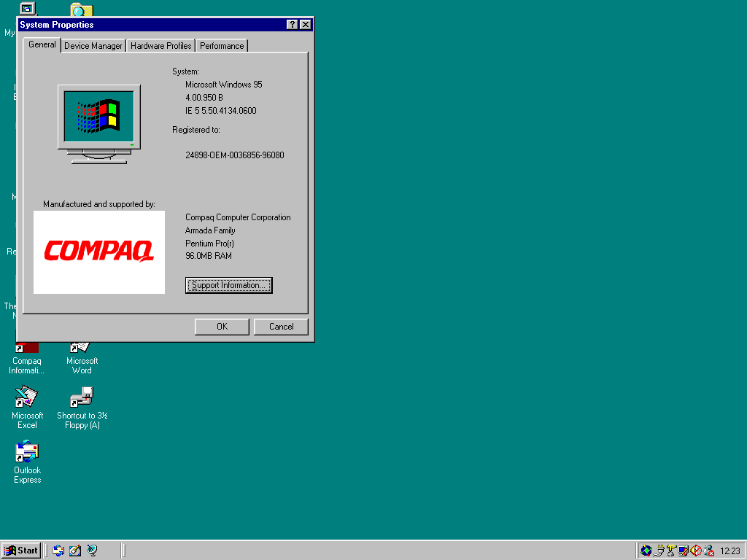Click the blue diamond icon in the system tray
This screenshot has width=747, height=560.
coord(646,551)
